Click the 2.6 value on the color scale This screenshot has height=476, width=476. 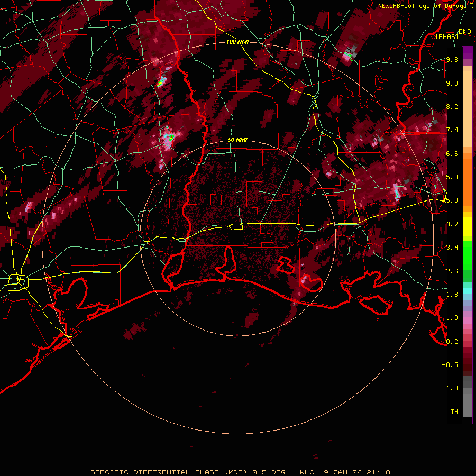(x=452, y=271)
